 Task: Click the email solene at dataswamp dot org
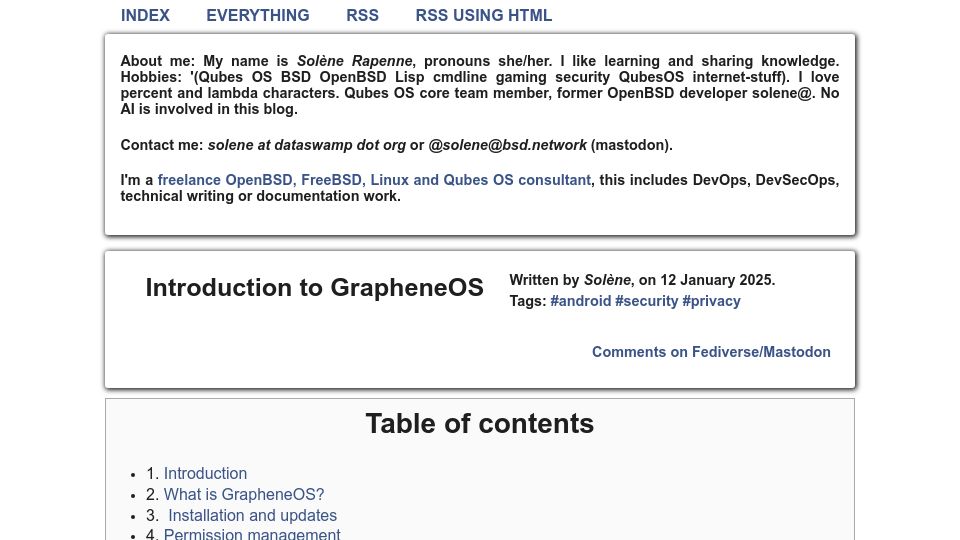[x=307, y=145]
